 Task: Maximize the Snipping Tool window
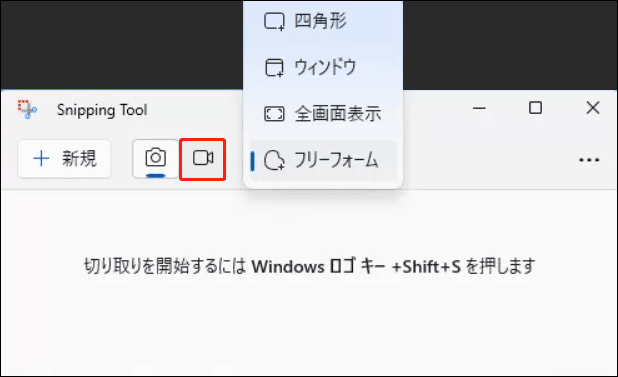[x=535, y=108]
